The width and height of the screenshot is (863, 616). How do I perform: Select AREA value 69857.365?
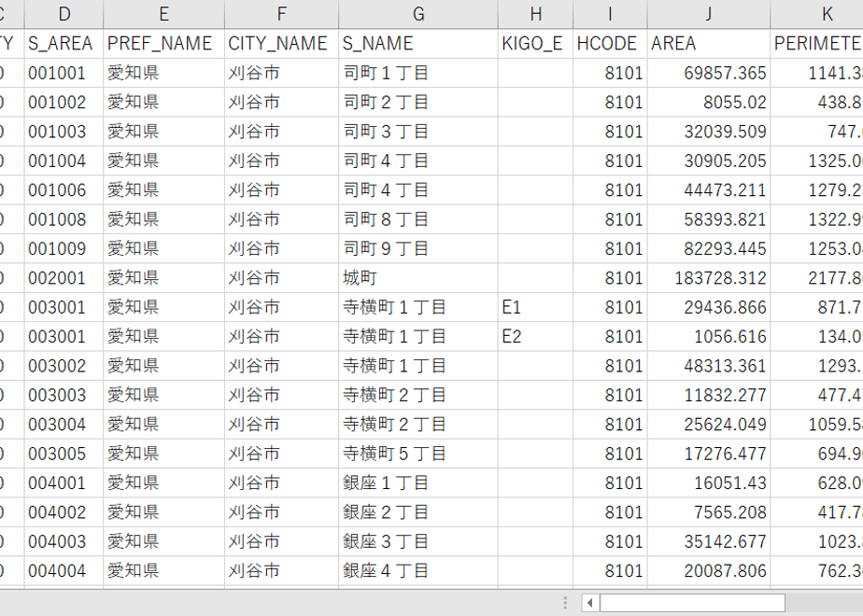tap(708, 73)
